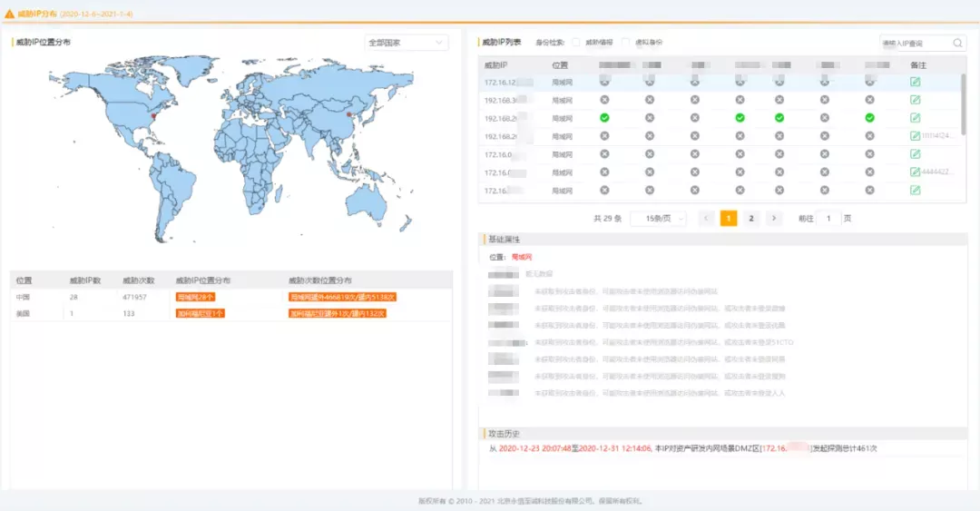Image resolution: width=980 pixels, height=511 pixels.
Task: Tick the 威胁情报 identity search checkbox
Action: [576, 43]
